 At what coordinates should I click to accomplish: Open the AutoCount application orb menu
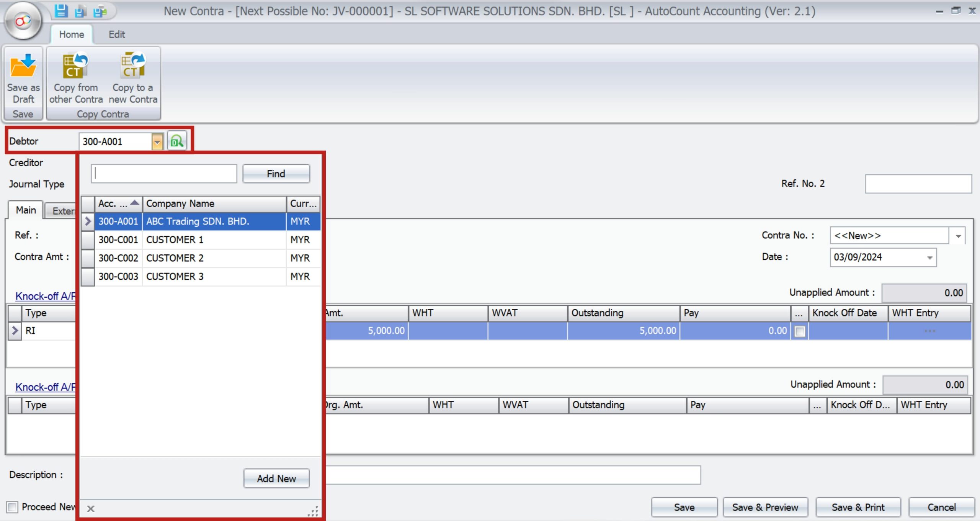(x=23, y=21)
